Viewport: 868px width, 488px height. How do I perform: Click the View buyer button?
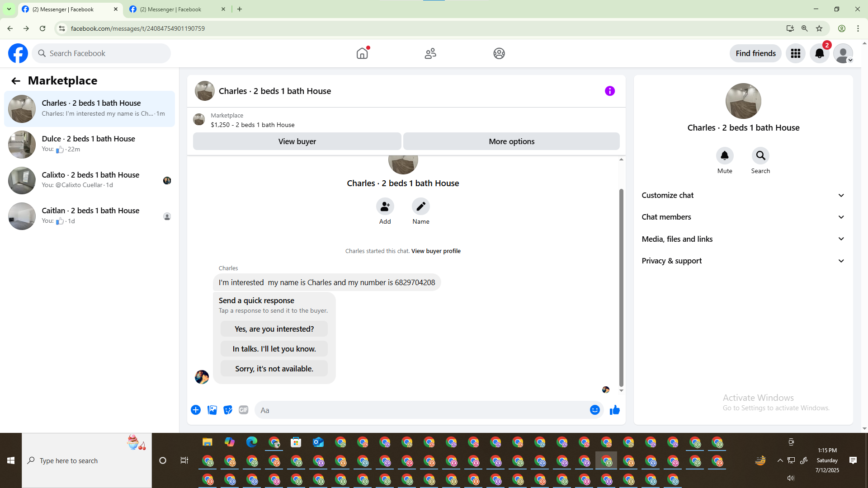pyautogui.click(x=297, y=141)
